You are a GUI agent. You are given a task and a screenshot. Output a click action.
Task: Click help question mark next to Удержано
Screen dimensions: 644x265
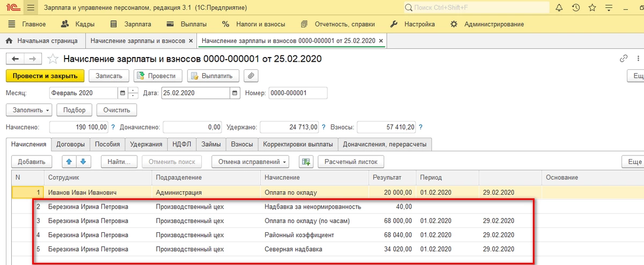[x=324, y=127]
